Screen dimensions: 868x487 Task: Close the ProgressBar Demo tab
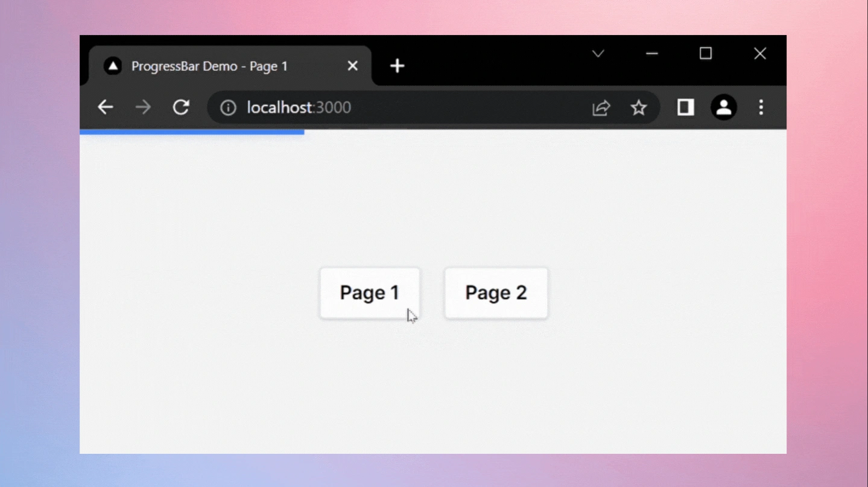tap(353, 66)
